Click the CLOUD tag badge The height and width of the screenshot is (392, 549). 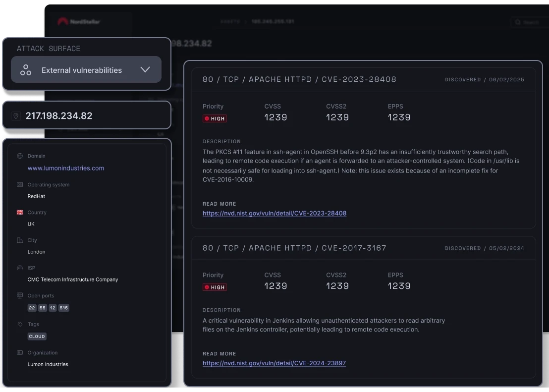[37, 336]
